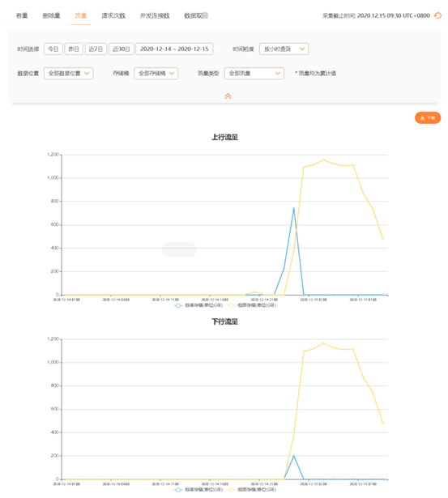Toggle 标准存储 legend in the 下行流量 chart

point(198,489)
